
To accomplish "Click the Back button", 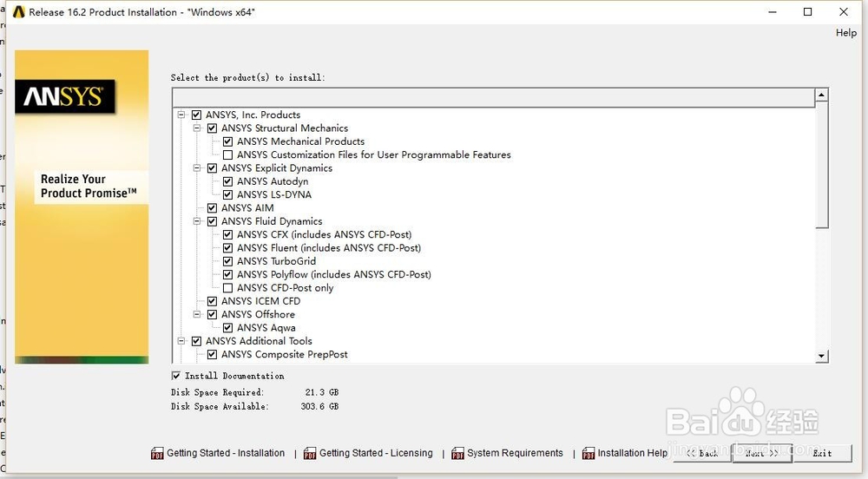I will (x=702, y=453).
